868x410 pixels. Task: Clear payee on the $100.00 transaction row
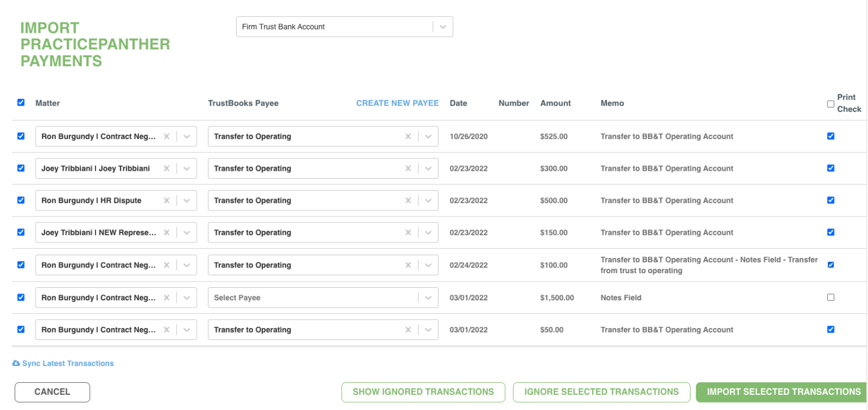click(408, 265)
